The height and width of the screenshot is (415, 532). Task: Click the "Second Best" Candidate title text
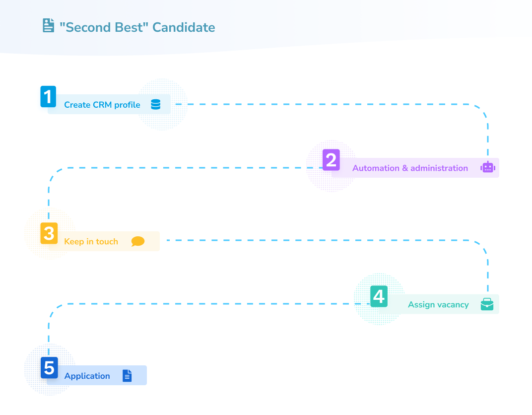click(137, 27)
